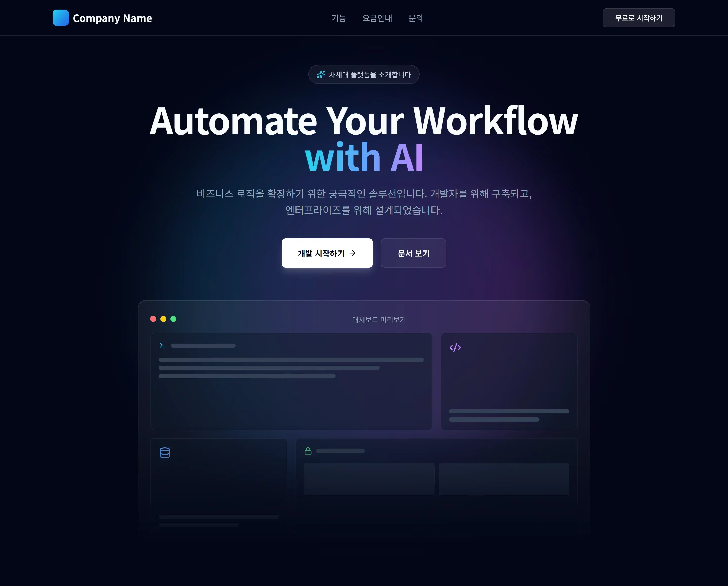
Task: Go to the 문의 navigation link
Action: point(415,18)
